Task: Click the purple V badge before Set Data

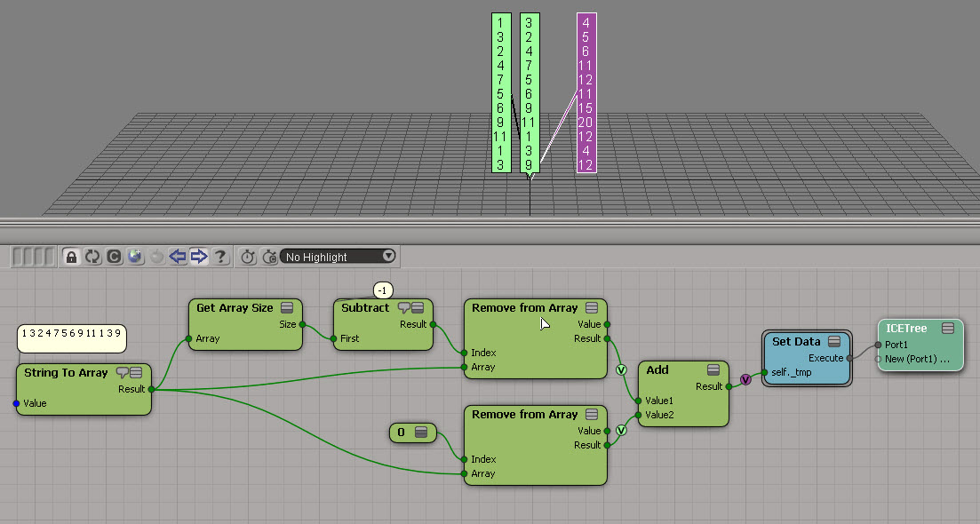Action: [745, 379]
